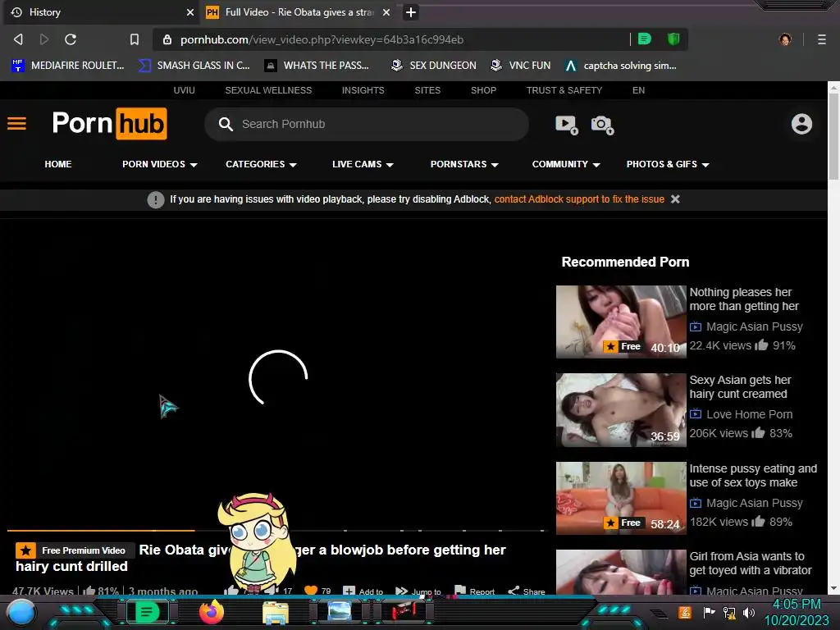Click the orange heart favorite icon
The image size is (840, 630).
pos(311,591)
